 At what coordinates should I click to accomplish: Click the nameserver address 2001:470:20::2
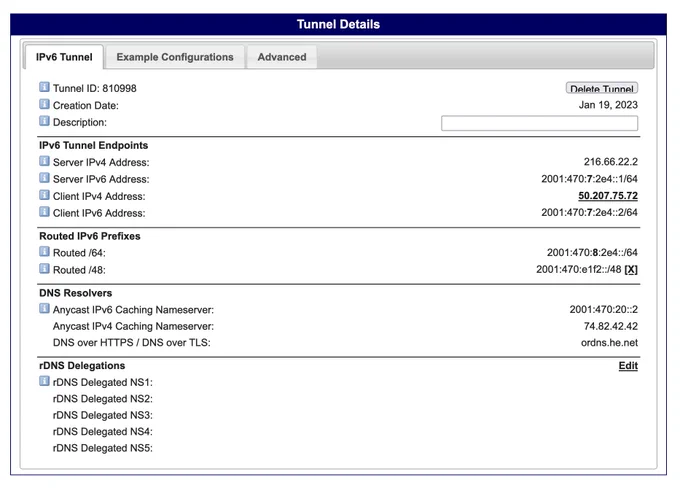[604, 309]
